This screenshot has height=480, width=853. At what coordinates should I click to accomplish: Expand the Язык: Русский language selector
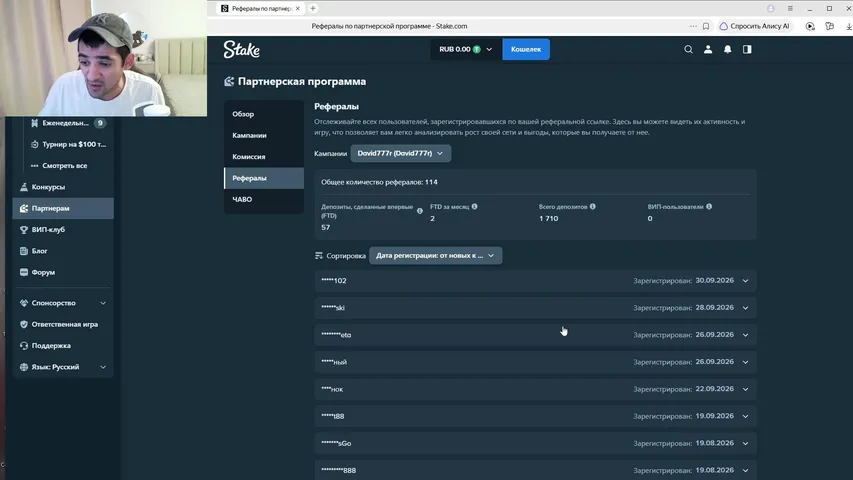pos(63,367)
